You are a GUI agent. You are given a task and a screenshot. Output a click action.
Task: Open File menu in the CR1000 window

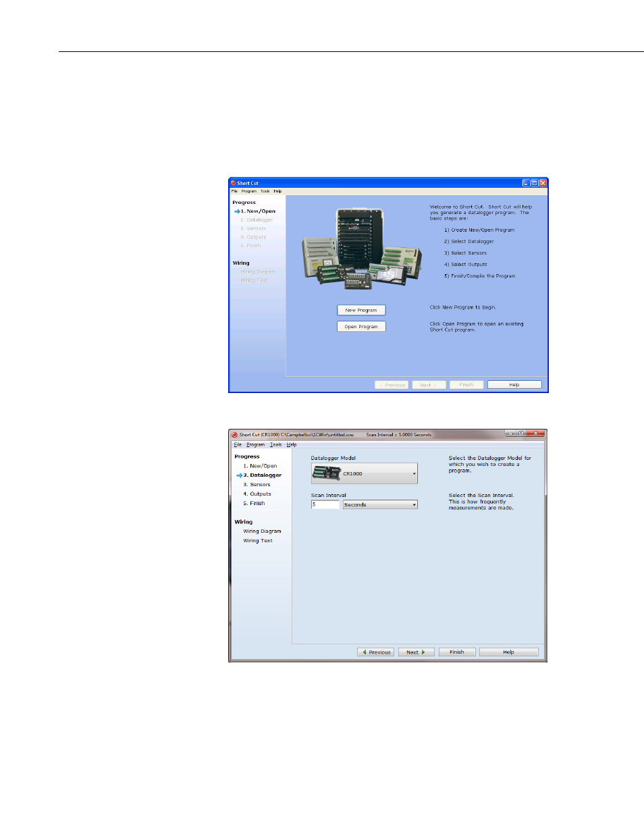(238, 444)
